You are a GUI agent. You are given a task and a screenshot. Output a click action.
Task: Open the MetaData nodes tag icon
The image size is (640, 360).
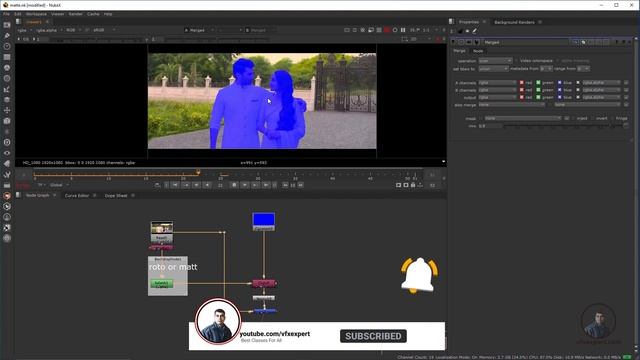click(7, 164)
